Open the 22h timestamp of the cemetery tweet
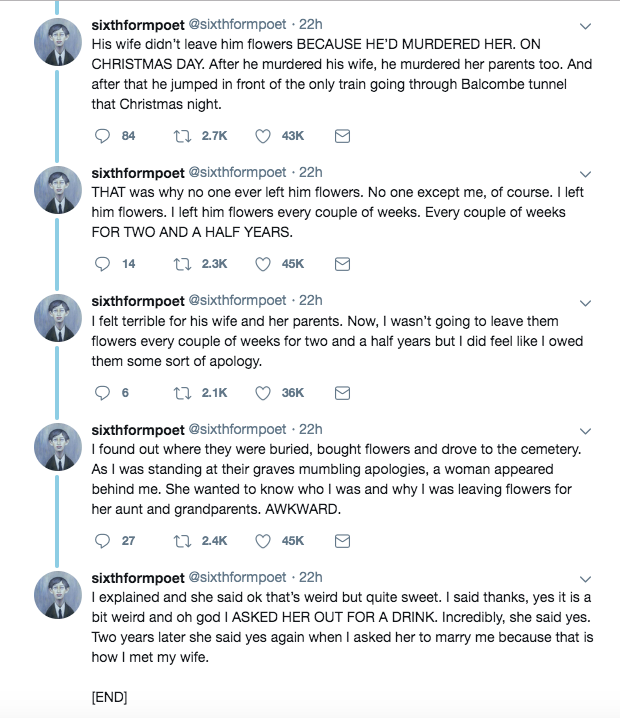 click(x=310, y=430)
